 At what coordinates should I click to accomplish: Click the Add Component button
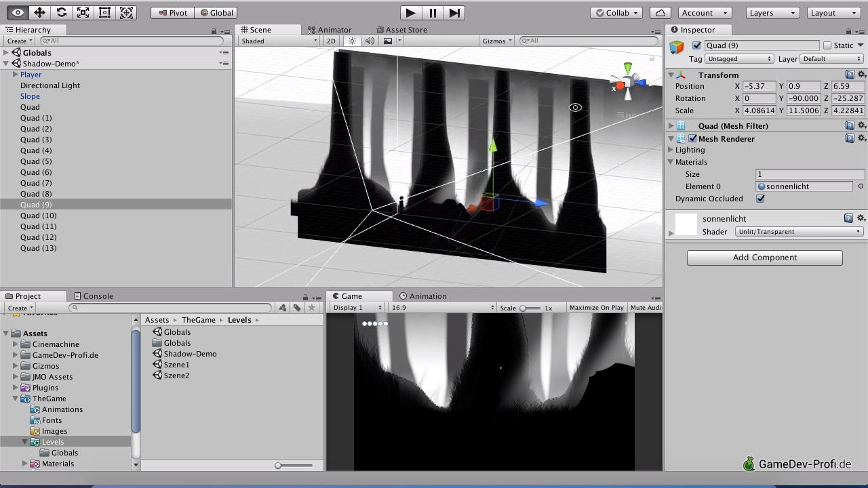click(764, 258)
